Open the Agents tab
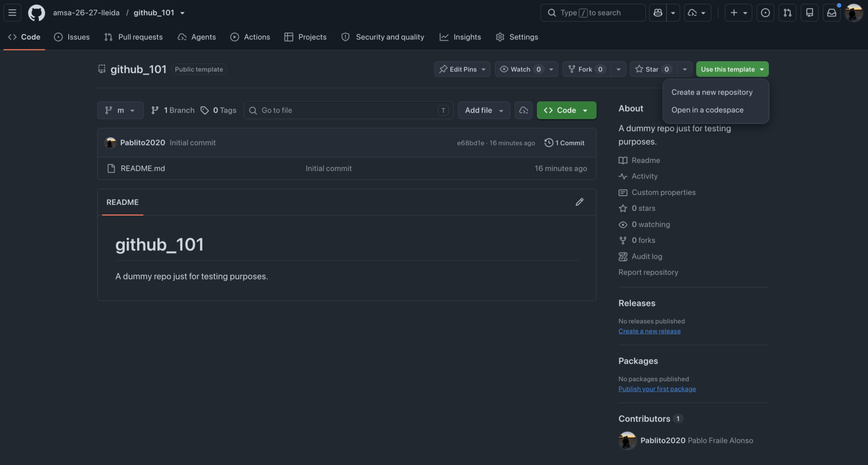Screen dimensions: 868x465 197,37
